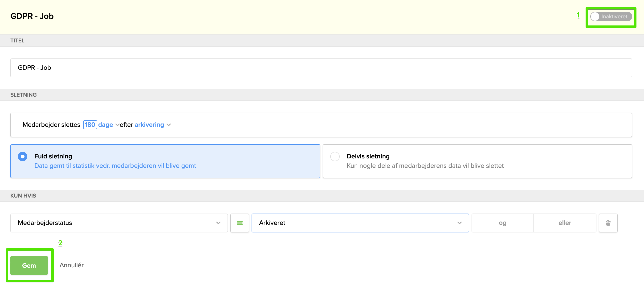
Task: Expand the arkivering trigger dropdown
Action: point(149,125)
